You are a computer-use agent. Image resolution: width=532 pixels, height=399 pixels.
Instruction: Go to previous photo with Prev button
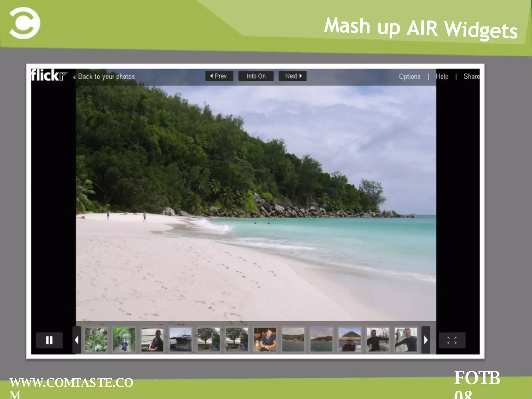[219, 76]
